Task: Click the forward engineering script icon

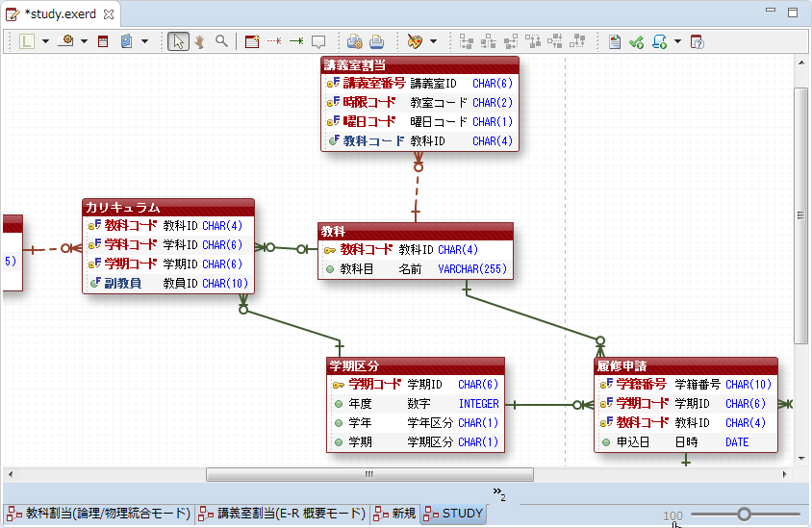Action: point(659,41)
